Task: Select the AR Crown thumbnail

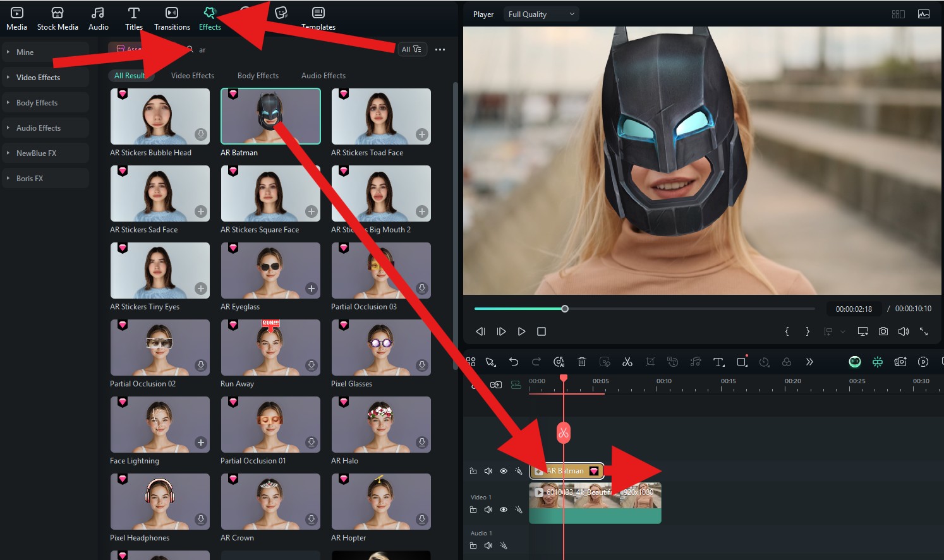Action: coord(270,501)
